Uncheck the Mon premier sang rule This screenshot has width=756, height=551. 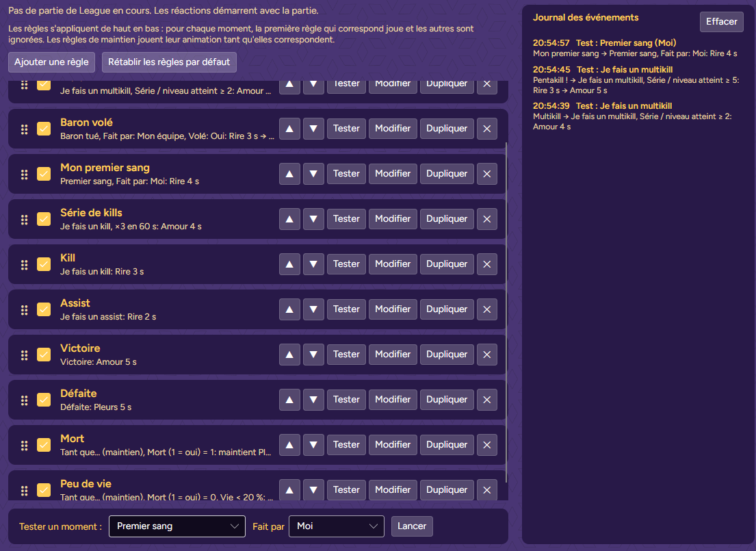coord(44,174)
